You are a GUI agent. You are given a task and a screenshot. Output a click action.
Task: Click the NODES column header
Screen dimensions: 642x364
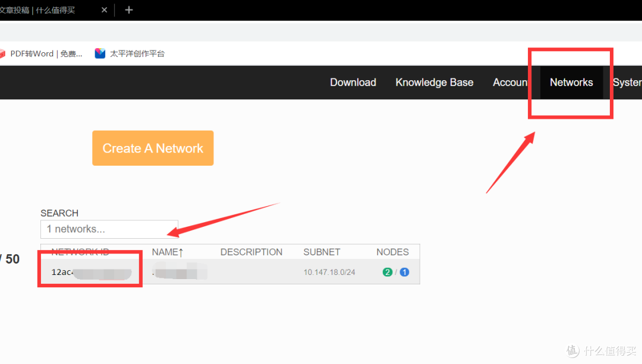pos(392,252)
